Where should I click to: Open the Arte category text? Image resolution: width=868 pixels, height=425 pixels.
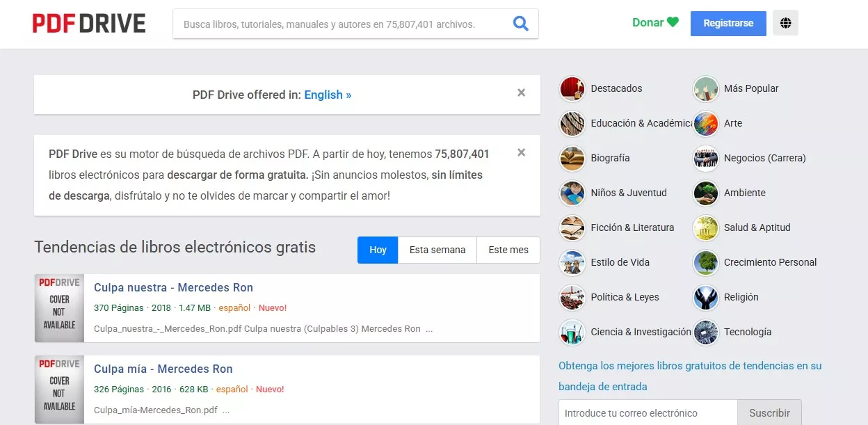[x=733, y=123]
